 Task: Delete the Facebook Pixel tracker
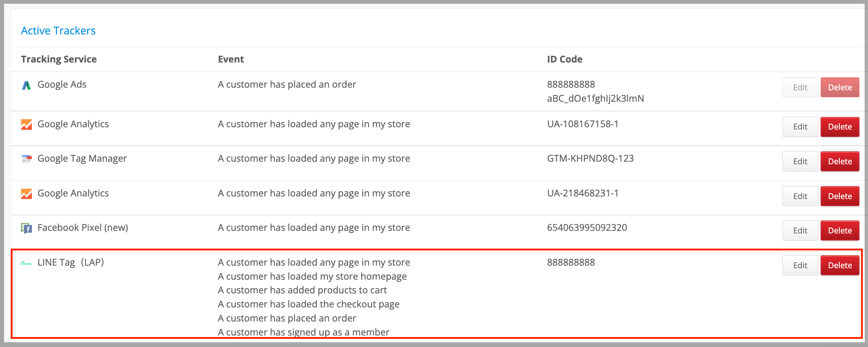(x=840, y=230)
